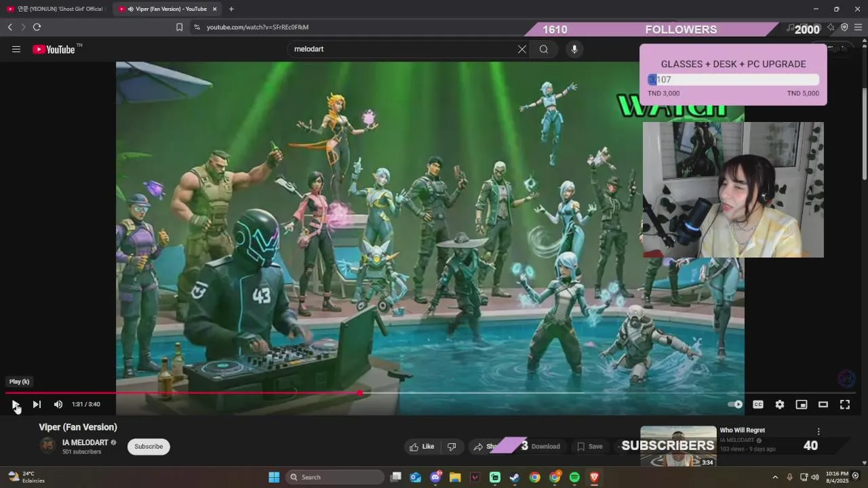868x488 pixels.
Task: Close the Viper (Fan Version) tab
Action: [x=215, y=9]
